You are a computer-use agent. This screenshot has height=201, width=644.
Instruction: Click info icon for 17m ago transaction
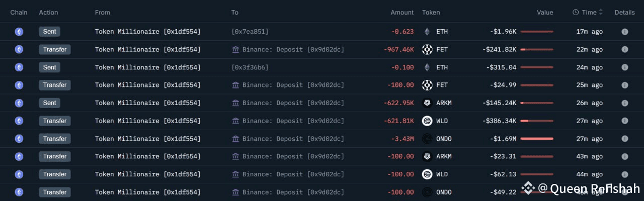coord(624,32)
